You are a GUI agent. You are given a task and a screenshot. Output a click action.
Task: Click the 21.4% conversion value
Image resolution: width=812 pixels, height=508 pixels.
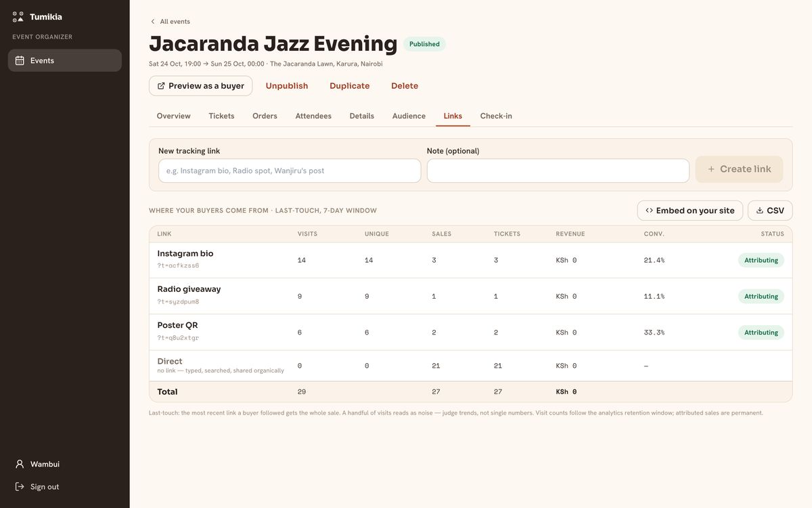(x=654, y=260)
